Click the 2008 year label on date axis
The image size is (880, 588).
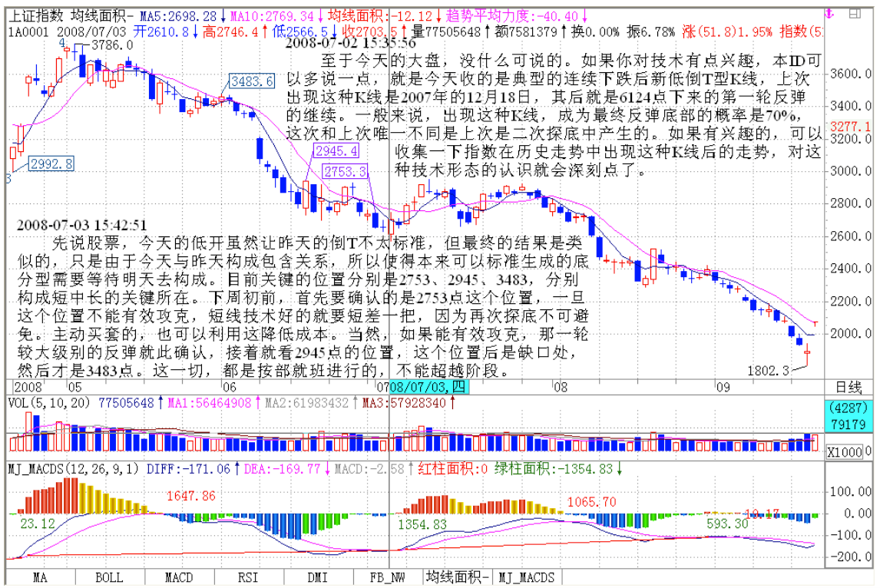pos(28,387)
